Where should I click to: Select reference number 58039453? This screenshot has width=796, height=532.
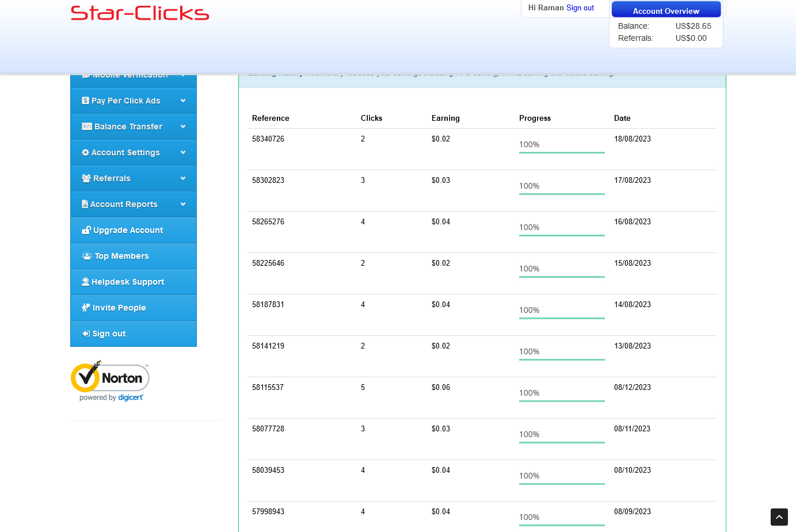pyautogui.click(x=268, y=470)
